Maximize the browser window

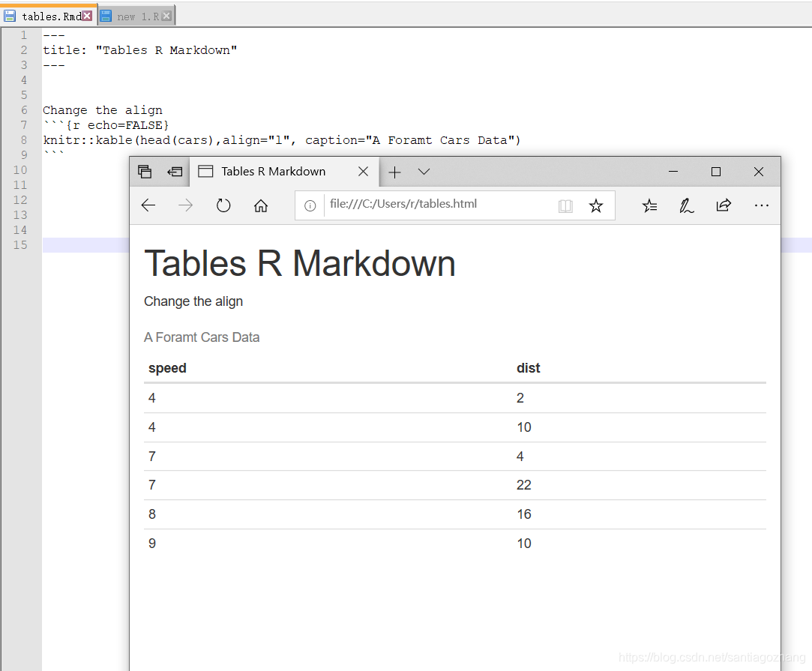coord(716,172)
